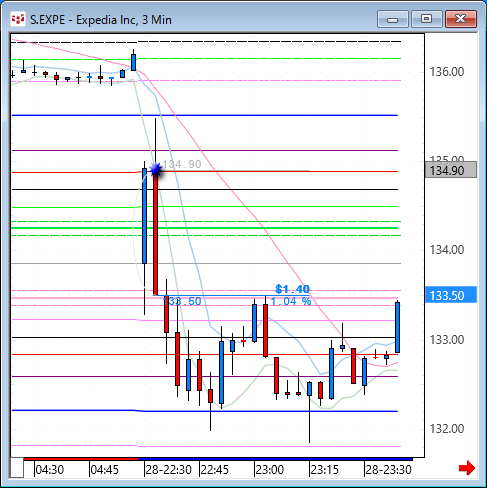
Task: Click the 136.00 price scale label
Action: (x=447, y=72)
